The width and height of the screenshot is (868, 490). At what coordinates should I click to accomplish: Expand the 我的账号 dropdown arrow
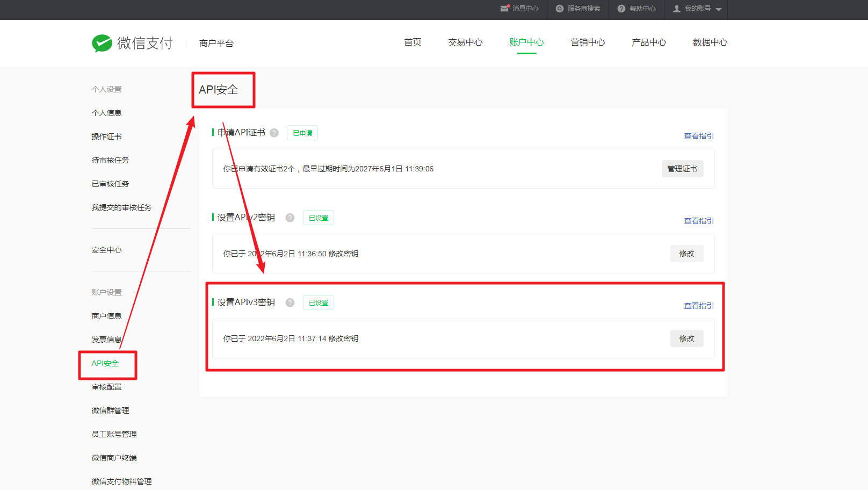pyautogui.click(x=719, y=9)
